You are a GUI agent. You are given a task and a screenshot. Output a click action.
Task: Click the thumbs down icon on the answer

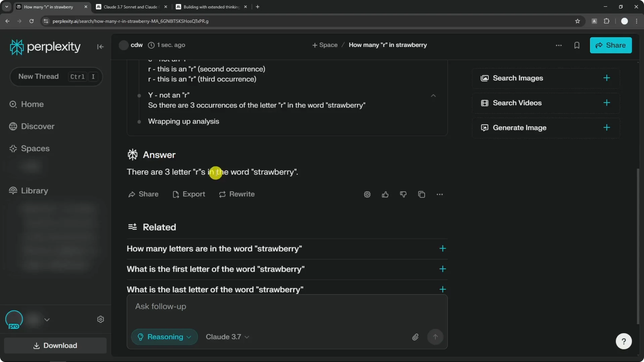pos(403,194)
